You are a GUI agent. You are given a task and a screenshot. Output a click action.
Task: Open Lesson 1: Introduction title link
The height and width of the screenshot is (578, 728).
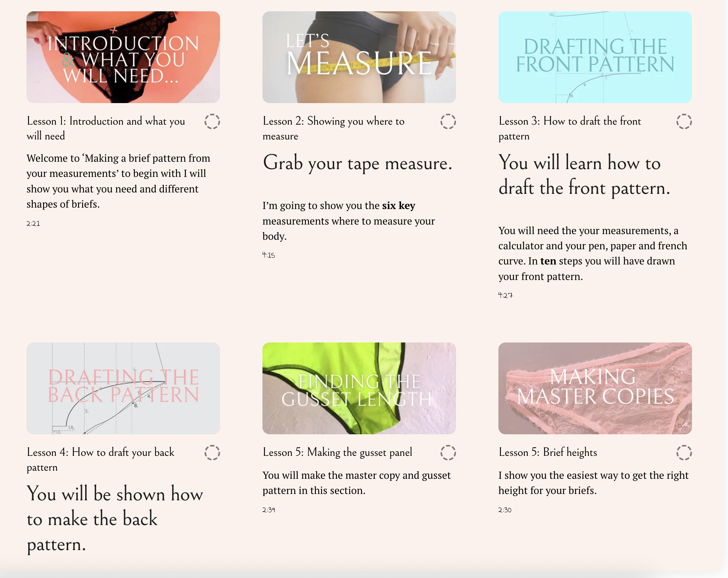pos(106,129)
